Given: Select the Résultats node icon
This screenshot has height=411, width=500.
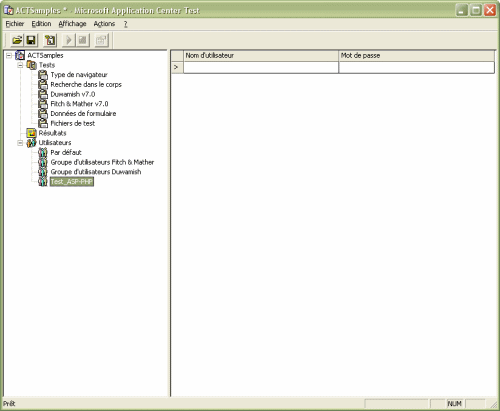Looking at the screenshot, I should [x=31, y=133].
